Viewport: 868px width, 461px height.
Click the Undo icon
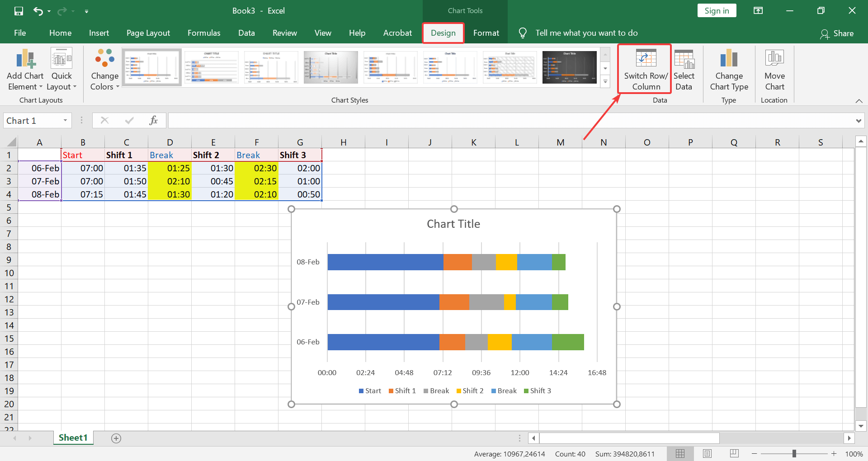point(38,10)
